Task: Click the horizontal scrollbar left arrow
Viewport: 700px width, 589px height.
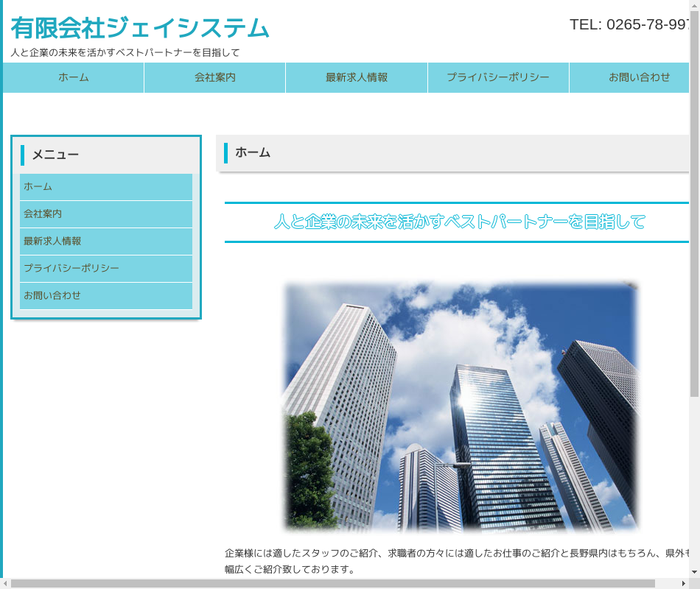Action: click(5, 583)
